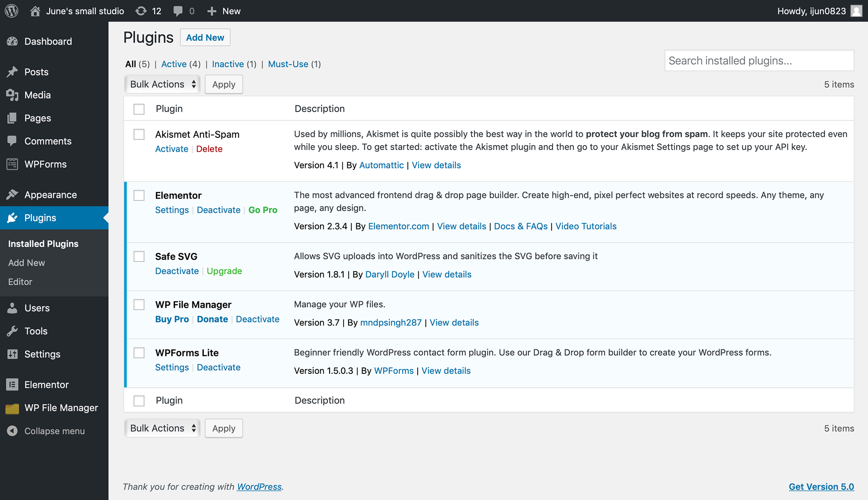Screen dimensions: 868x500
Task: Open Docs & FAQs link for Elementor
Action: pyautogui.click(x=521, y=226)
